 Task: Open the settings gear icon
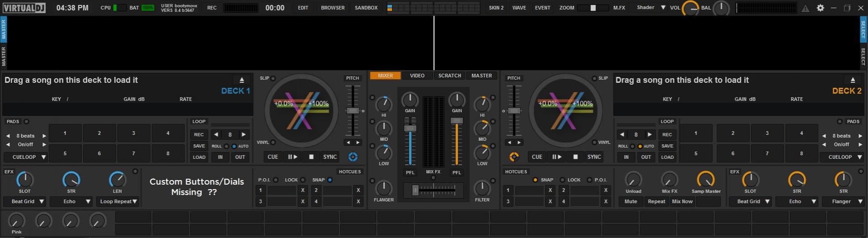(x=820, y=8)
